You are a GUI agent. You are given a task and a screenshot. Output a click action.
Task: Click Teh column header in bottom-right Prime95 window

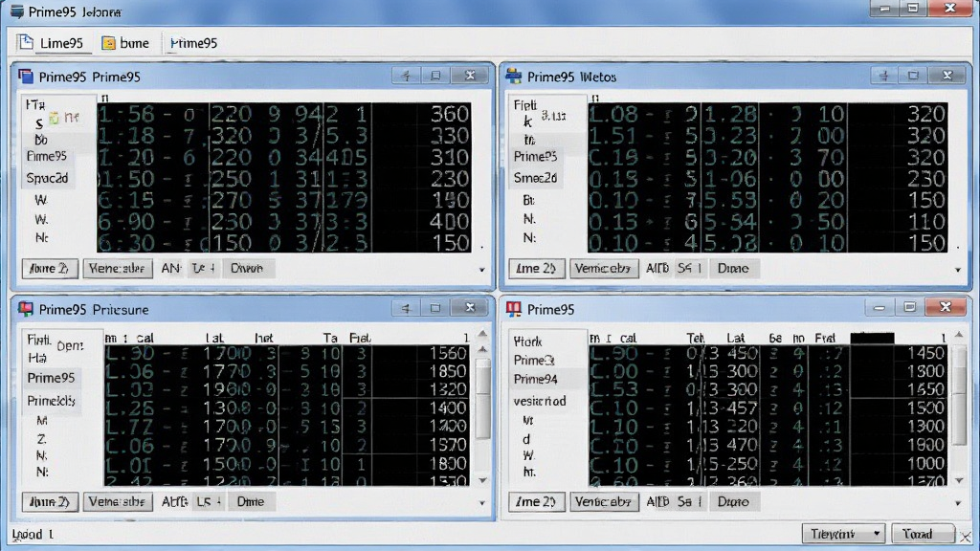(x=695, y=338)
